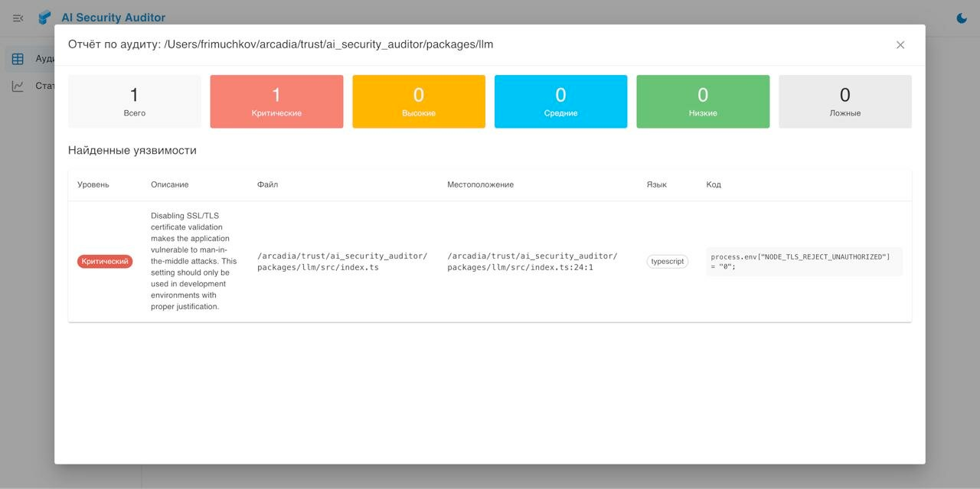Image resolution: width=980 pixels, height=489 pixels.
Task: Toggle the Критический severity badge
Action: click(x=104, y=261)
